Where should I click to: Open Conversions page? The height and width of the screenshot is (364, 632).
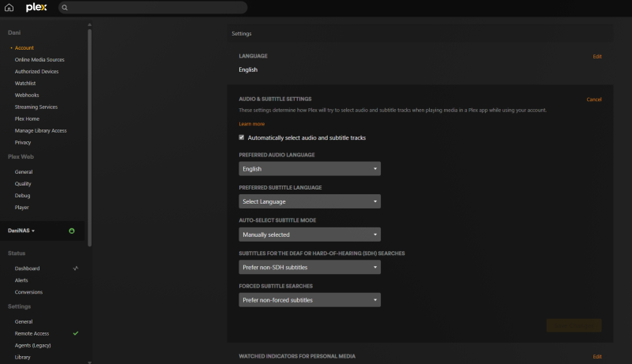click(x=28, y=292)
